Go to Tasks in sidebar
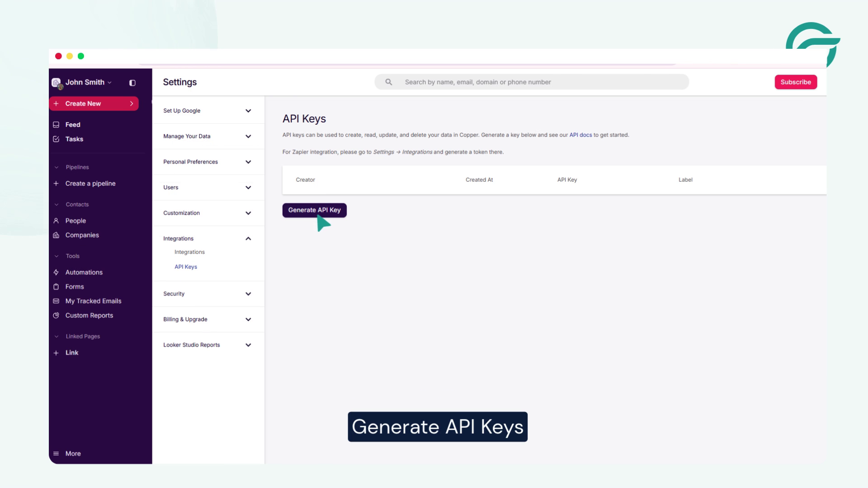This screenshot has height=488, width=868. coord(74,139)
